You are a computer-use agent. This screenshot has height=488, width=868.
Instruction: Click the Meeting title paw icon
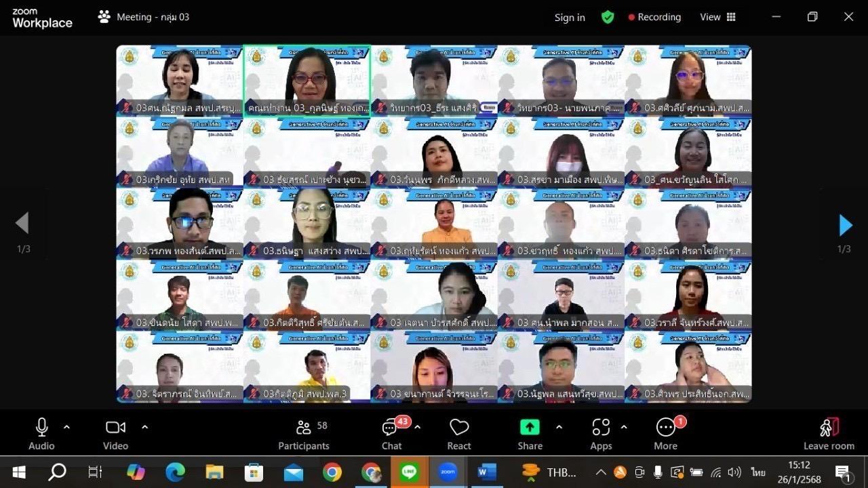(104, 17)
